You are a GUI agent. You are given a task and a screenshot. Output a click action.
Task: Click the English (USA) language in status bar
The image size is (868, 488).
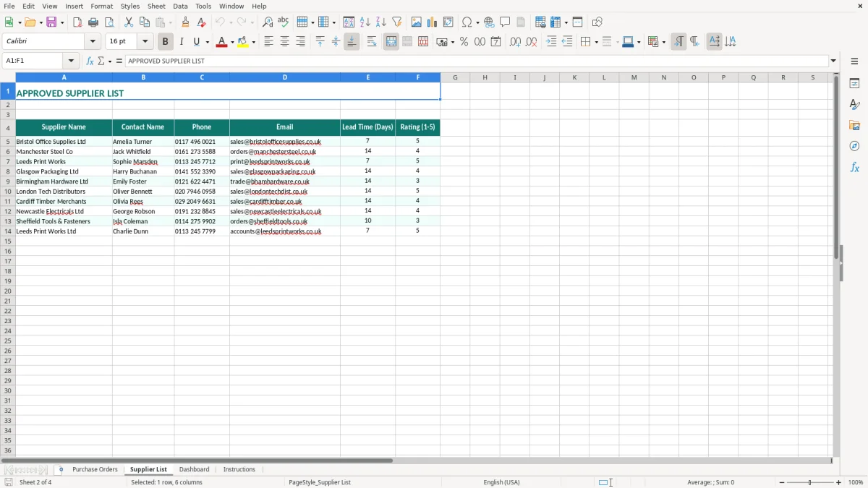501,482
